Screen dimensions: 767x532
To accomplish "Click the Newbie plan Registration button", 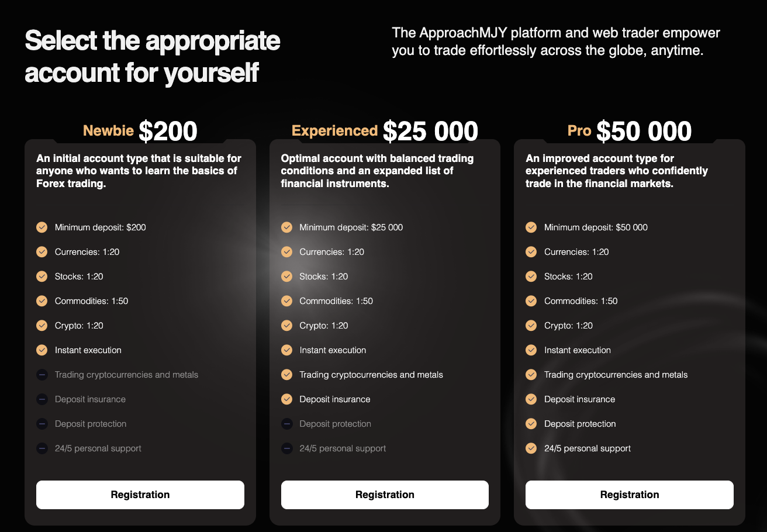I will (140, 495).
